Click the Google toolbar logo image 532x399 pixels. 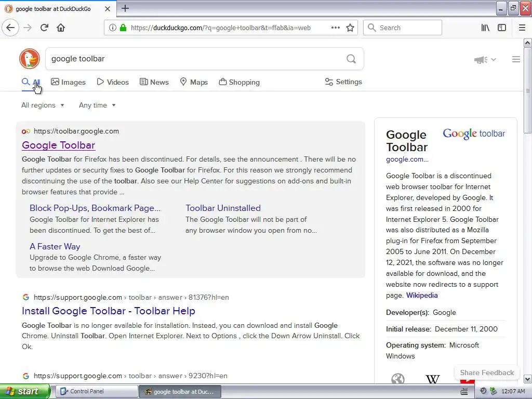pos(474,134)
